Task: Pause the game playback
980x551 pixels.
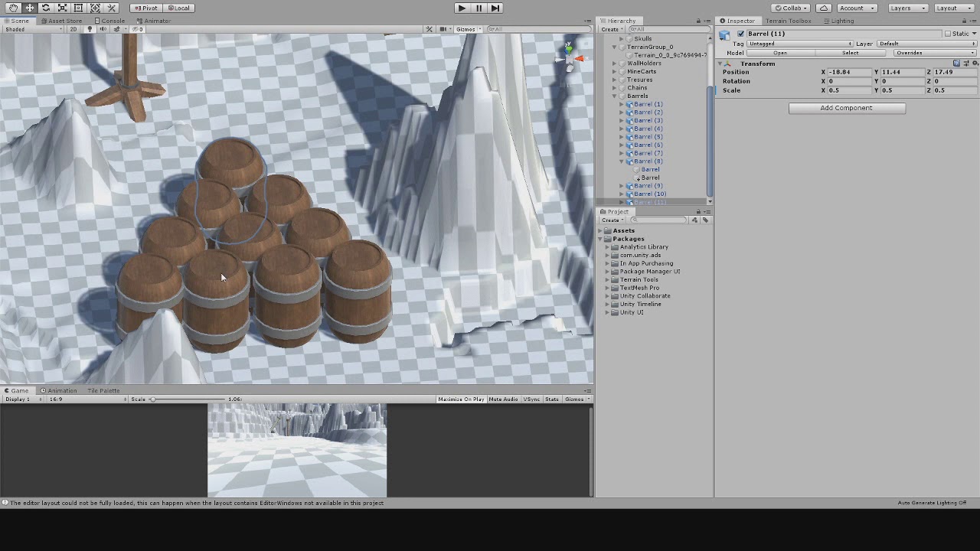Action: pyautogui.click(x=479, y=8)
